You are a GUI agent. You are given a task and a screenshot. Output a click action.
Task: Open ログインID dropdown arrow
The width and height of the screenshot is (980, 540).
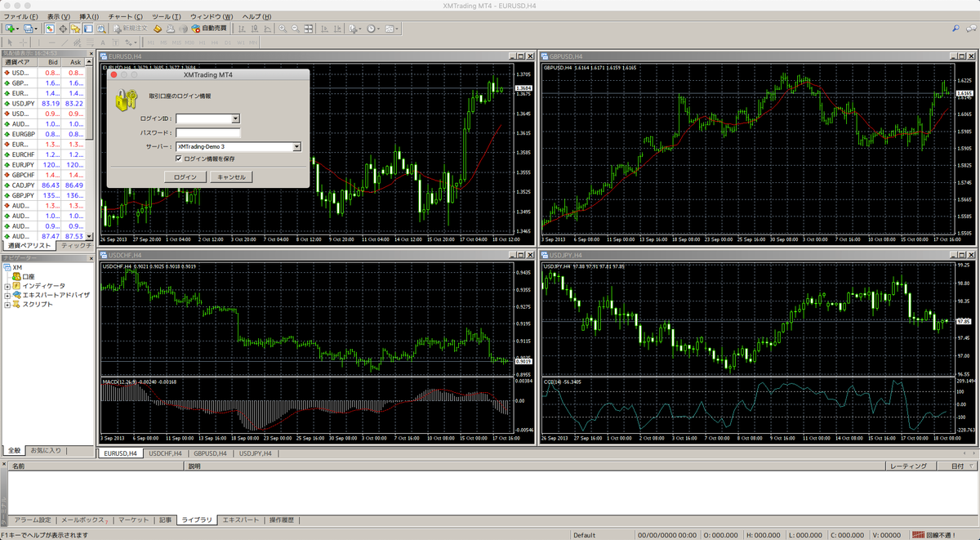point(235,118)
